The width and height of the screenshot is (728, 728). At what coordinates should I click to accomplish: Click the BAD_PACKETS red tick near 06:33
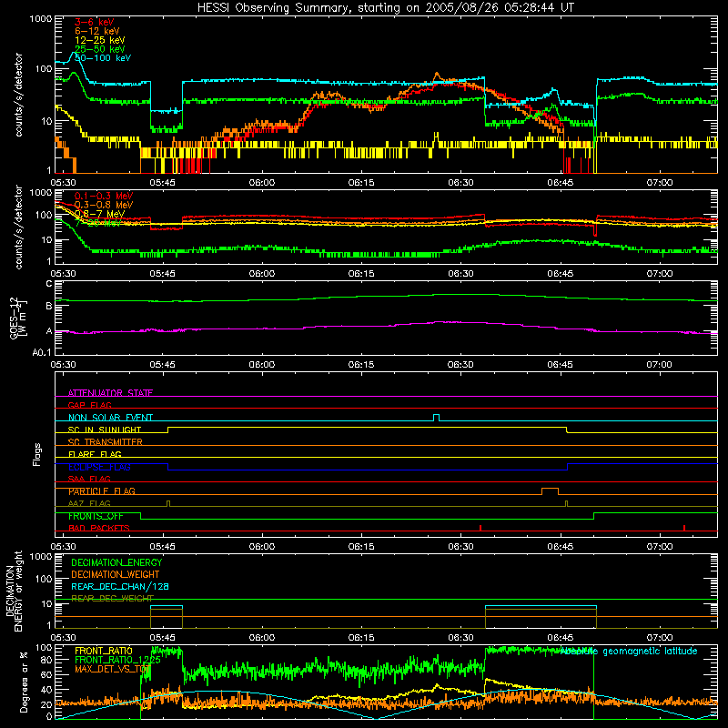(480, 528)
